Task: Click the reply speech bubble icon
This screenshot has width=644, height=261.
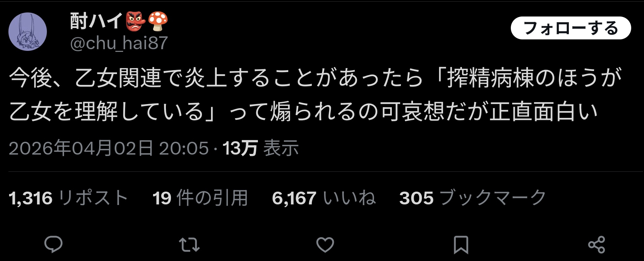Action: tap(53, 244)
